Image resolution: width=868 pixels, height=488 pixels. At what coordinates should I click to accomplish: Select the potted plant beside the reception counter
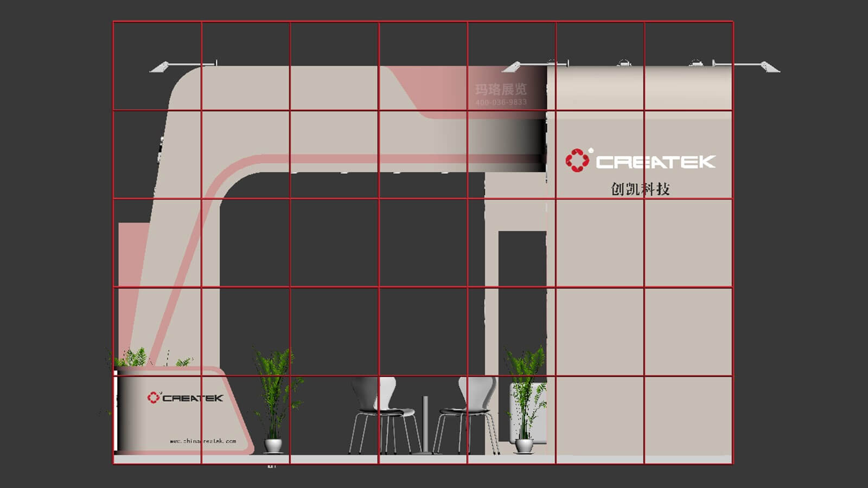(x=275, y=401)
